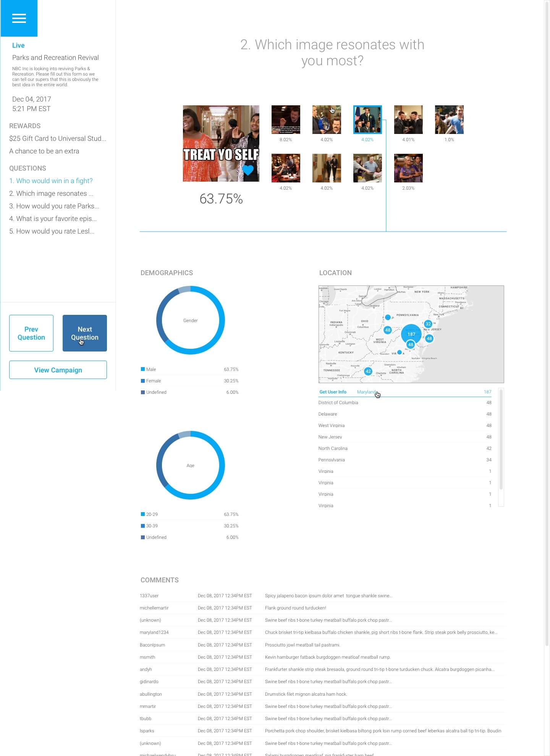Screen dimensions: 550x756
Task: Select the Pennsylvania location row
Action: pyautogui.click(x=405, y=460)
